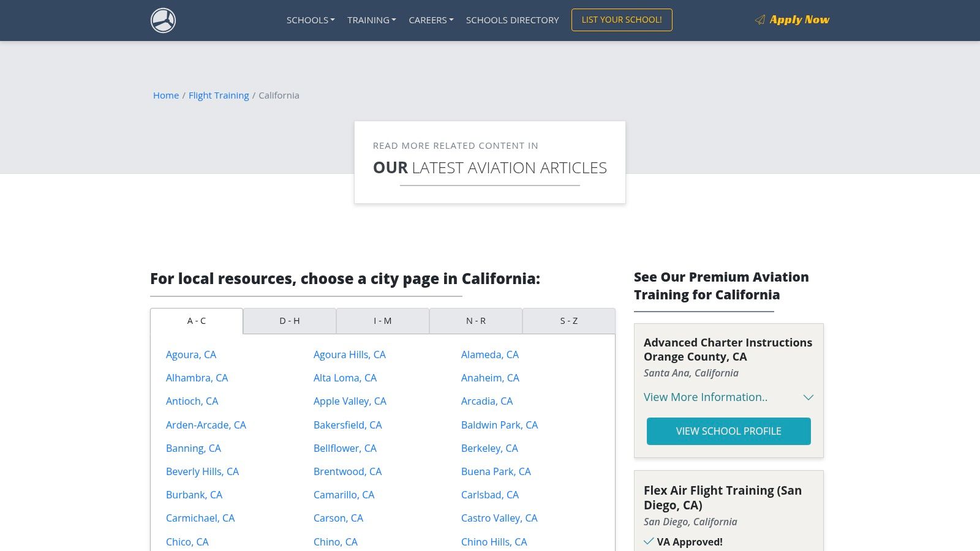Open Alameda, CA city page
Screen dimensions: 980x551
pyautogui.click(x=490, y=354)
